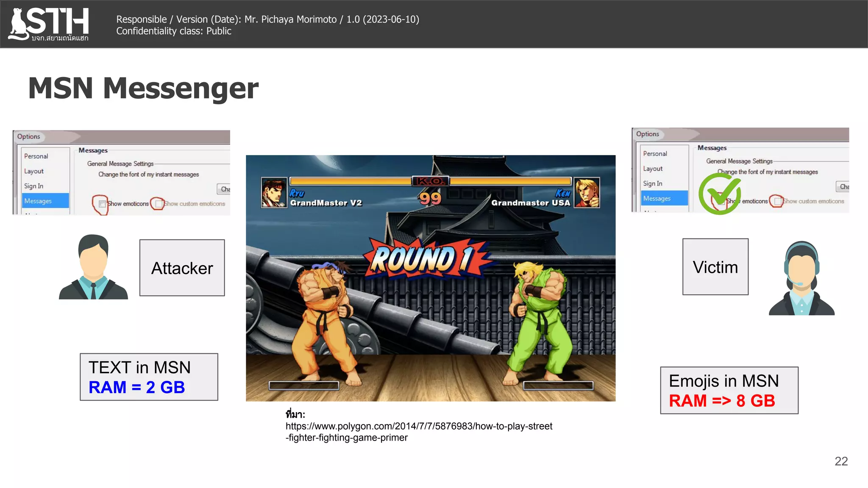Click the Responsible / Version header line

tap(268, 19)
